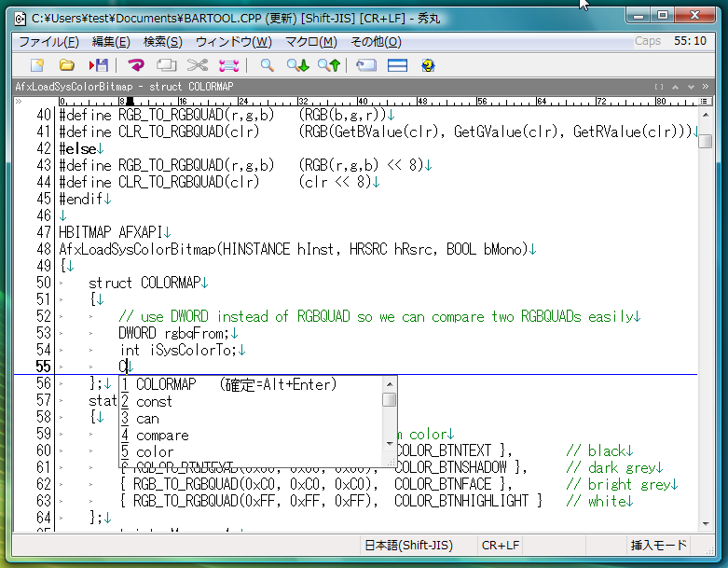Open the 編集(E) menu
The width and height of the screenshot is (728, 568).
111,42
